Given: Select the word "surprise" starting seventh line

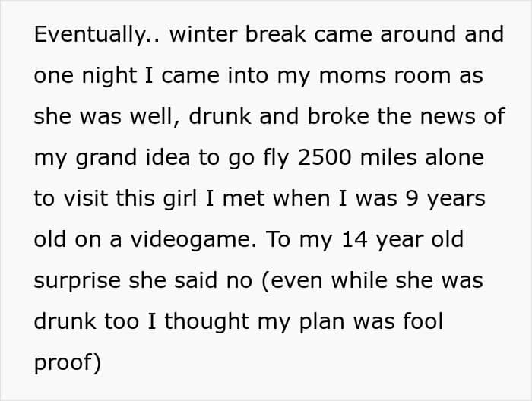Looking at the screenshot, I should 77,282.
